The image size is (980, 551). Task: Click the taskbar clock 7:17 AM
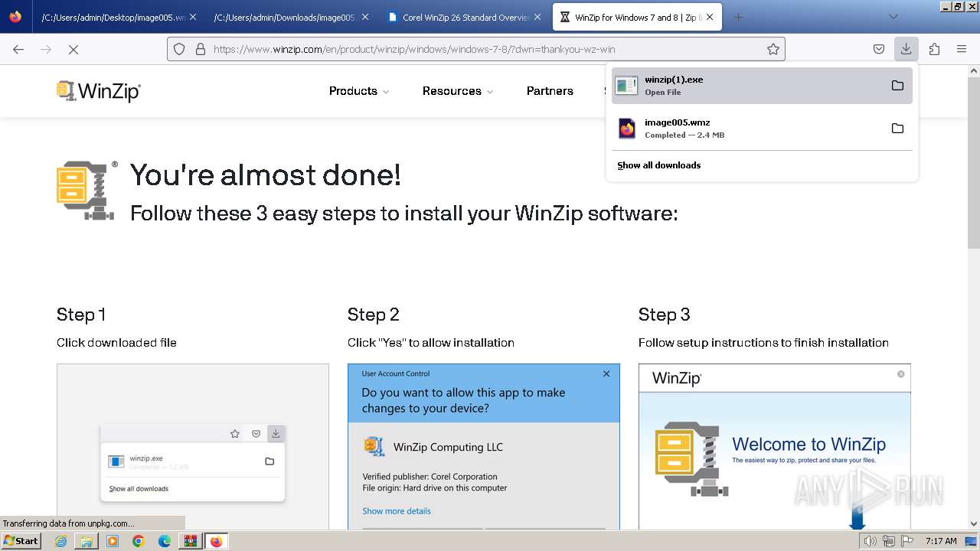[x=941, y=541]
